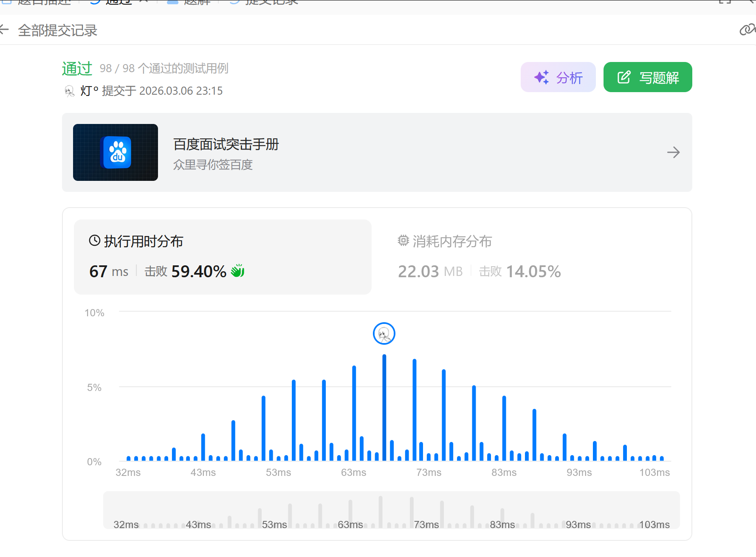Click the sparkle icon on 分析 button

(x=541, y=77)
